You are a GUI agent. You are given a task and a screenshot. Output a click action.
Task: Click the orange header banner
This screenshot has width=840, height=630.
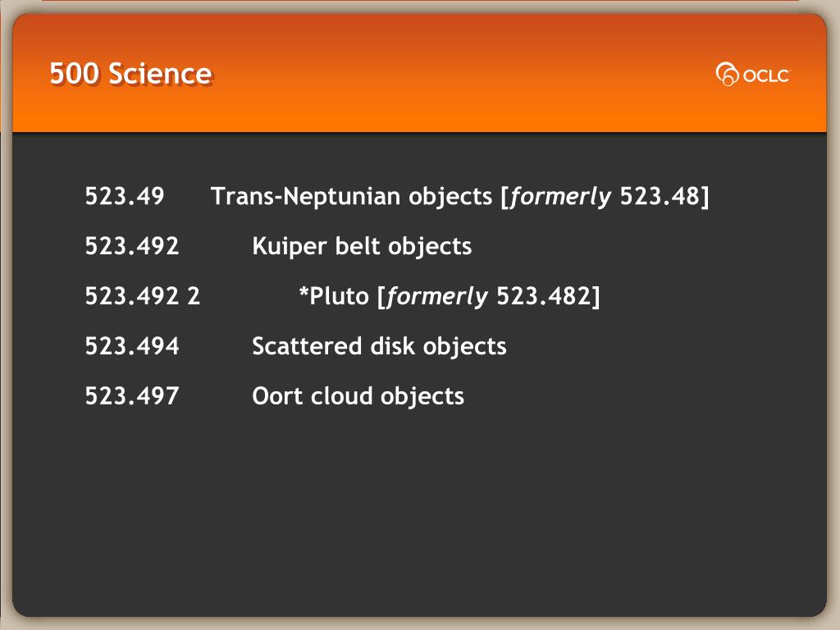click(x=419, y=73)
